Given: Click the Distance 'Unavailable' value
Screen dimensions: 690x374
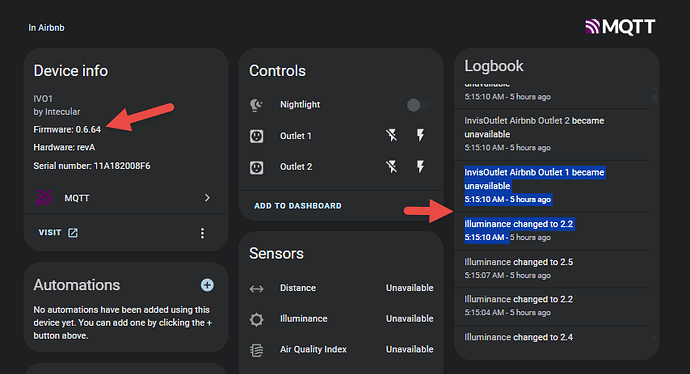Looking at the screenshot, I should pyautogui.click(x=410, y=288).
